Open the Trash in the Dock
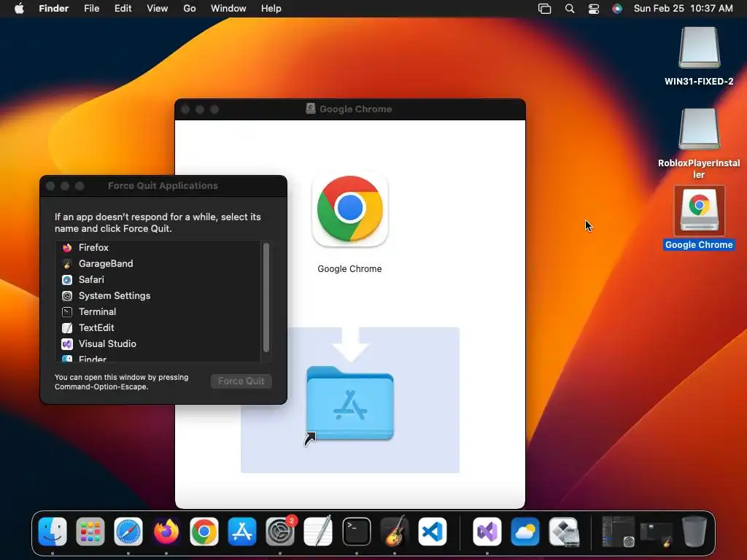747x560 pixels. 694,531
